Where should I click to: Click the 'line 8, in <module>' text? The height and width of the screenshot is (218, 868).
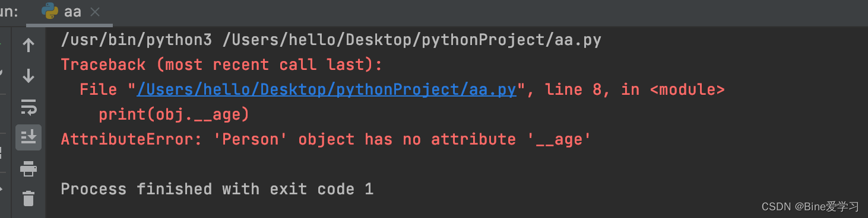coord(635,89)
